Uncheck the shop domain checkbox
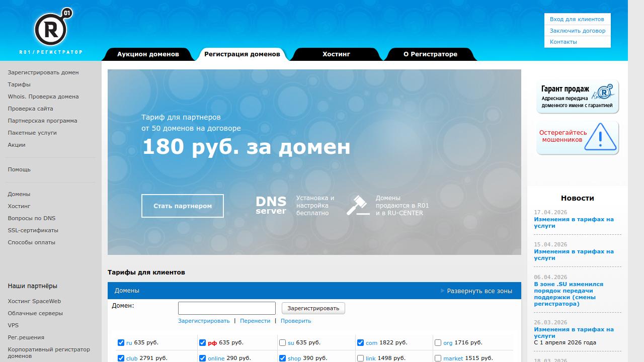This screenshot has width=644, height=362. click(x=283, y=358)
